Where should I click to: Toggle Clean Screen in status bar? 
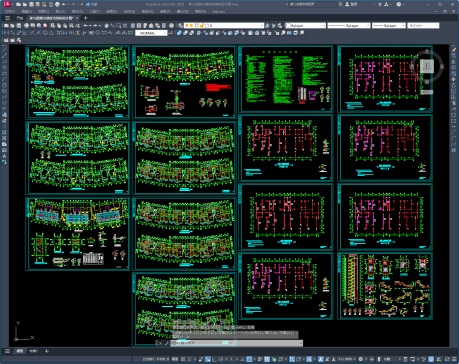pos(447,359)
